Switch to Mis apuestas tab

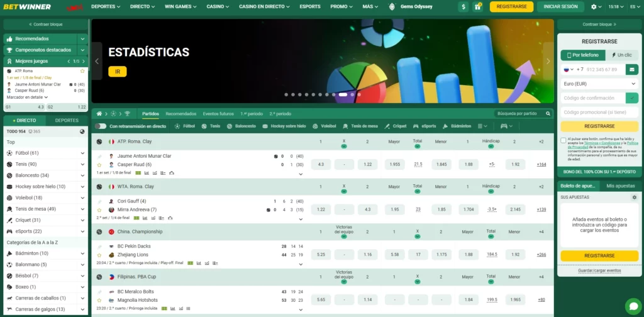620,186
